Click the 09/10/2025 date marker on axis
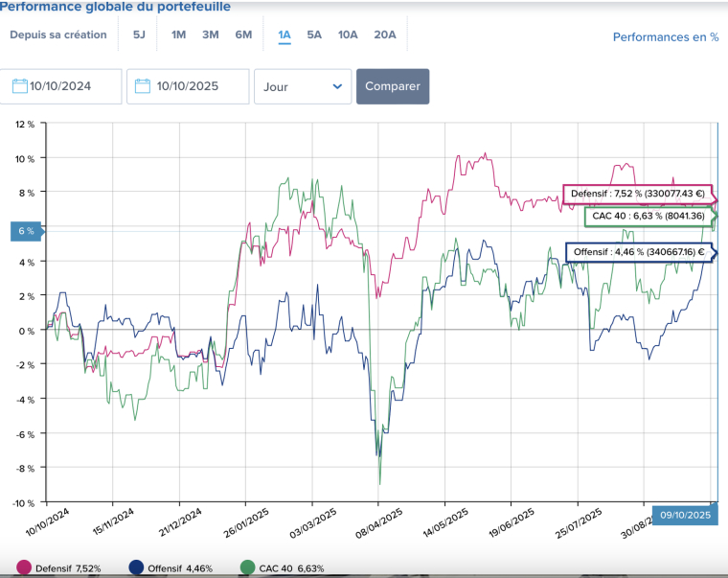This screenshot has width=728, height=578. coord(684,515)
